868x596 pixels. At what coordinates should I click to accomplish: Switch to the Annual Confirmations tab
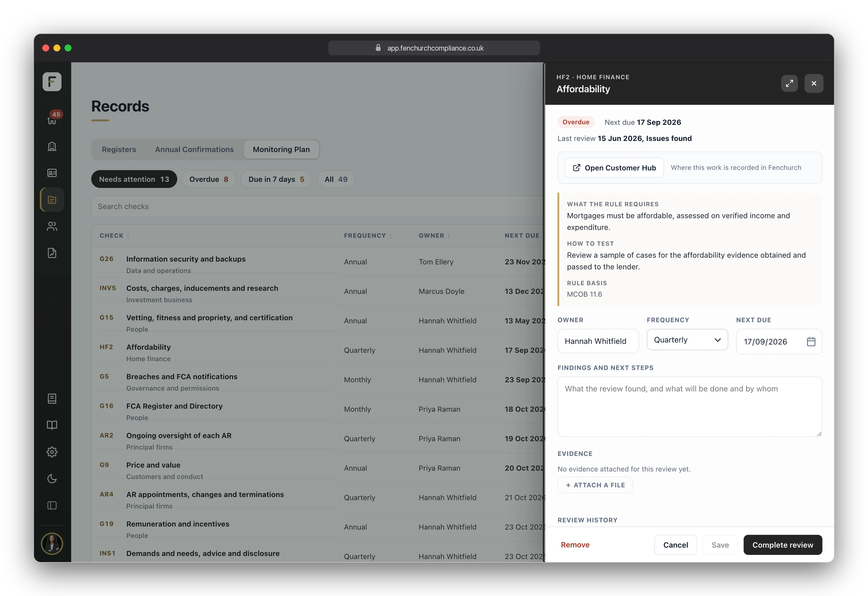(194, 149)
